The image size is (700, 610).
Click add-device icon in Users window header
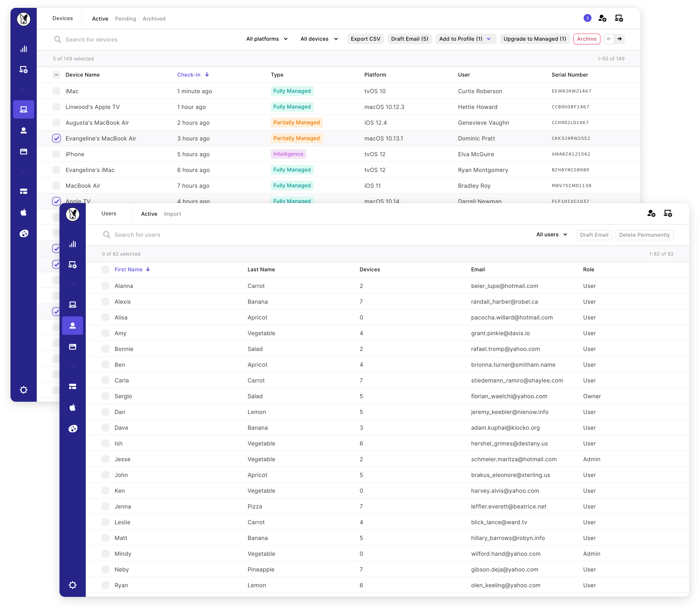[668, 213]
